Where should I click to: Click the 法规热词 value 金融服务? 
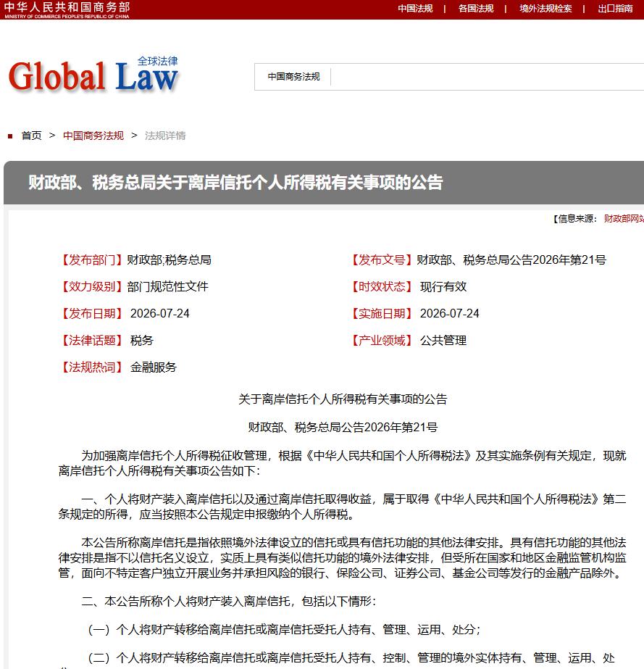[153, 367]
